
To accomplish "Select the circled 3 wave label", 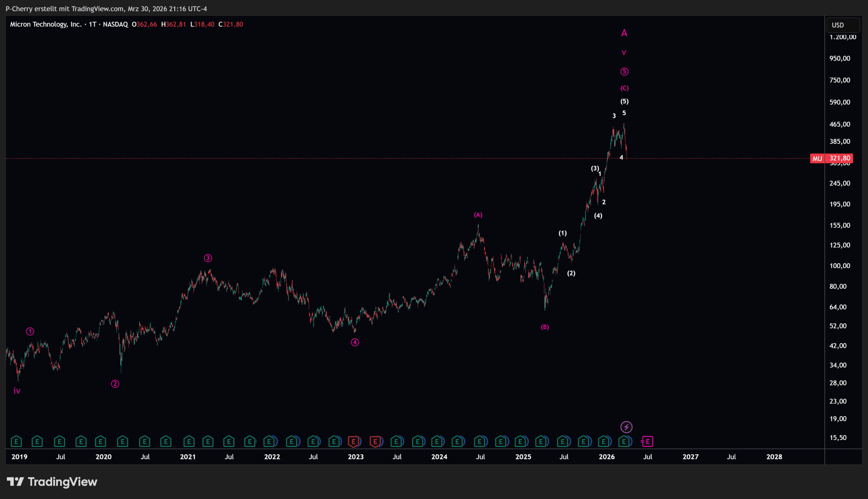I will pos(208,258).
